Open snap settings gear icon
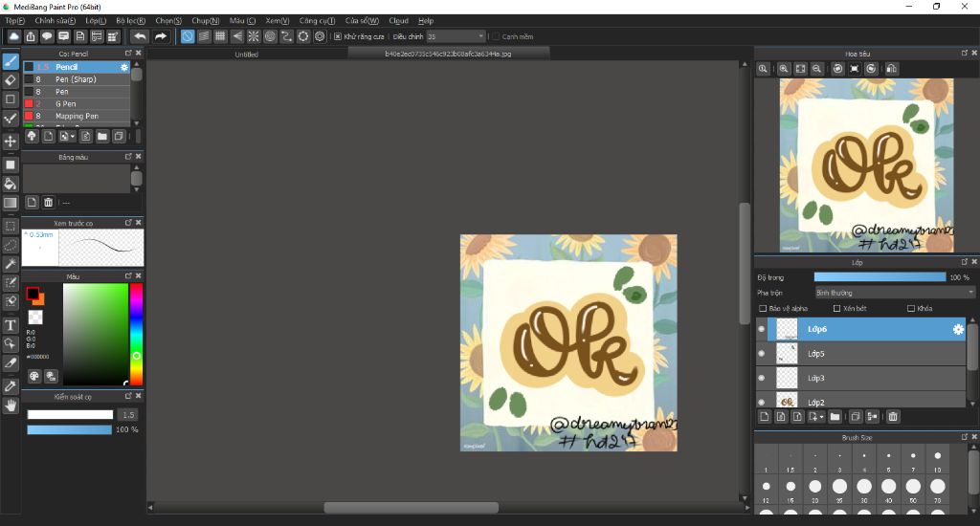Viewport: 980px width, 526px height. coord(320,36)
